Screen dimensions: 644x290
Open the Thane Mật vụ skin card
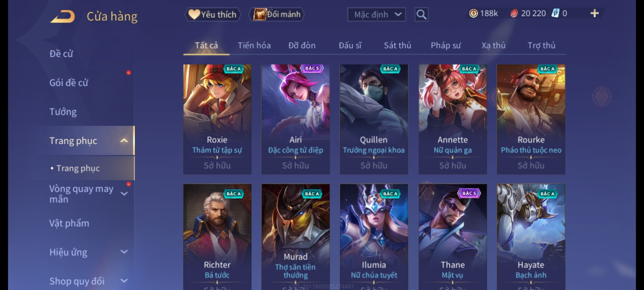[453, 236]
